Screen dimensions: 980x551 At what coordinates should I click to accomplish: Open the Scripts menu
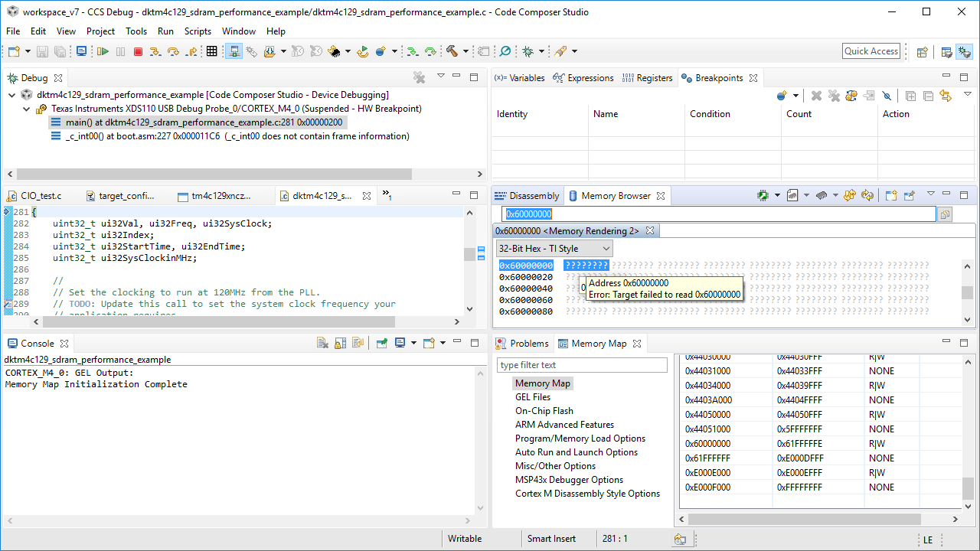pos(198,31)
